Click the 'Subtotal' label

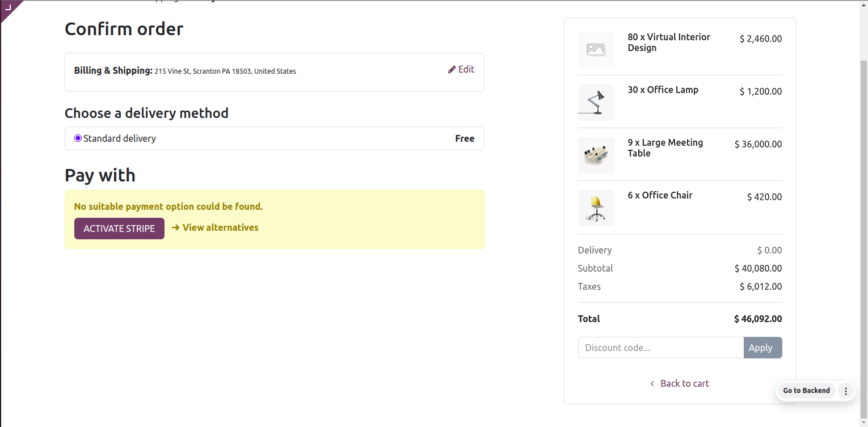(x=595, y=268)
